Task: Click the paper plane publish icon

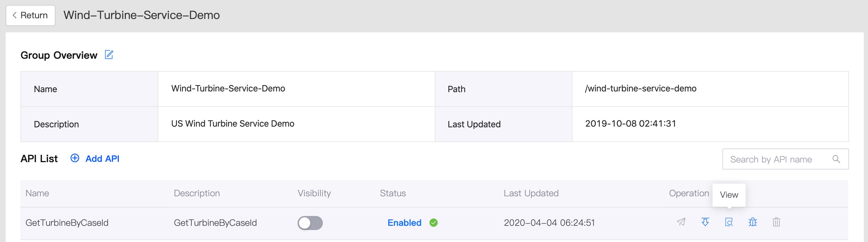Action: pos(681,222)
